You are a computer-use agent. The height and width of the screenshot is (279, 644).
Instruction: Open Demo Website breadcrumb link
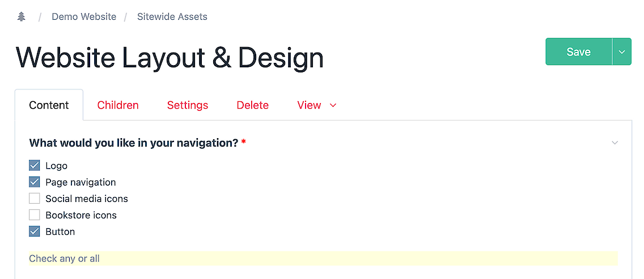click(x=84, y=17)
